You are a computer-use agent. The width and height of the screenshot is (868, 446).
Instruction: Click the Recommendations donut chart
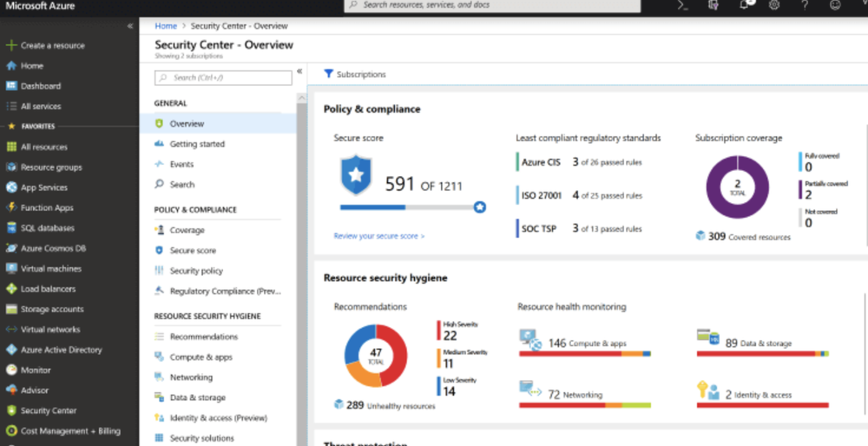[376, 355]
